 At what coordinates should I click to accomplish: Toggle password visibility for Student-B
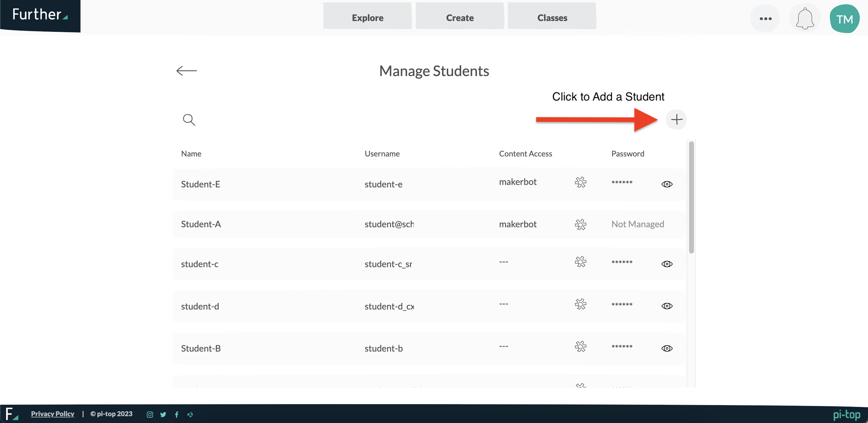667,348
